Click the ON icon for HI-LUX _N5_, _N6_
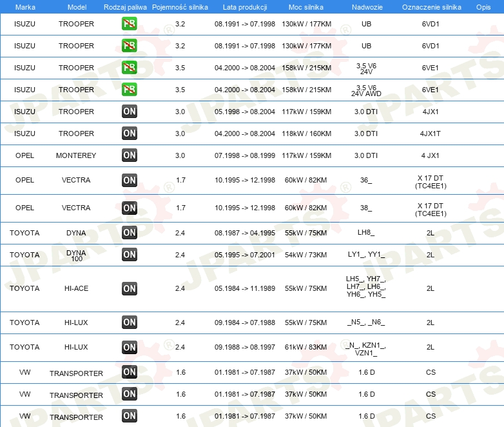 click(x=130, y=323)
